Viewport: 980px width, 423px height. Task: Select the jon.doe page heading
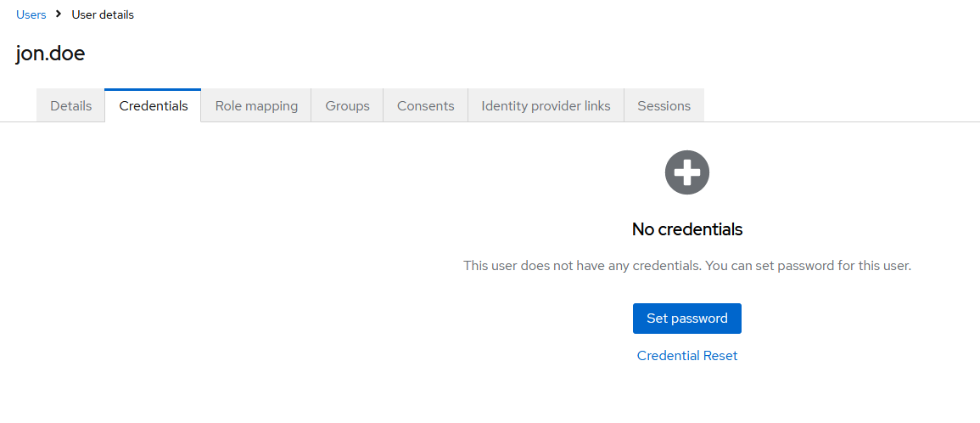[50, 54]
